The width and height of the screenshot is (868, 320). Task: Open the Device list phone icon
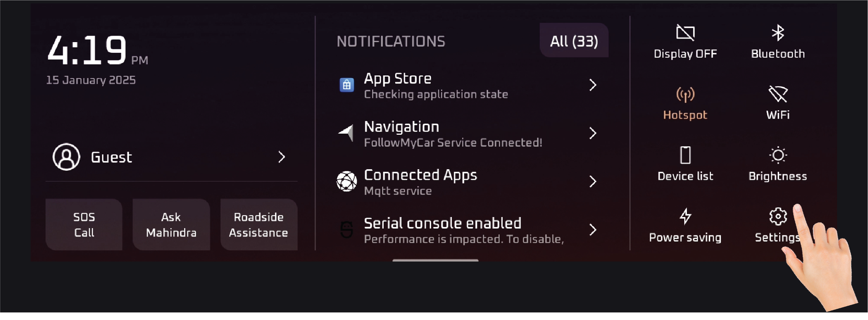click(x=685, y=155)
